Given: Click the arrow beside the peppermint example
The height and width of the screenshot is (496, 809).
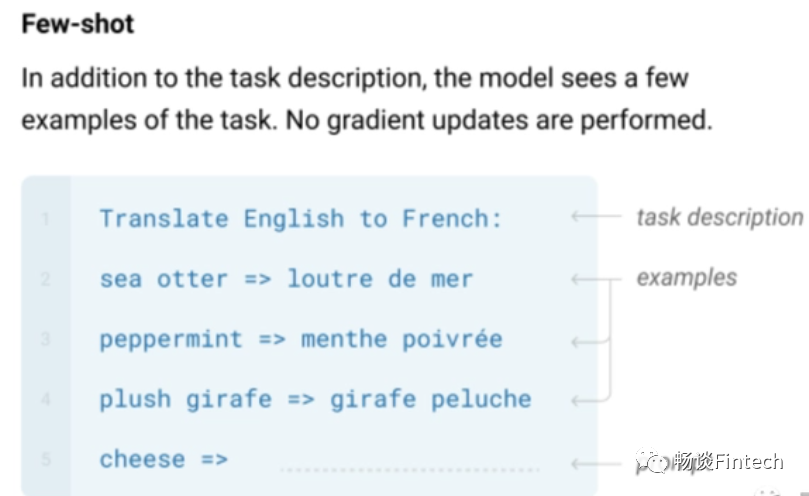Looking at the screenshot, I should click(x=590, y=342).
